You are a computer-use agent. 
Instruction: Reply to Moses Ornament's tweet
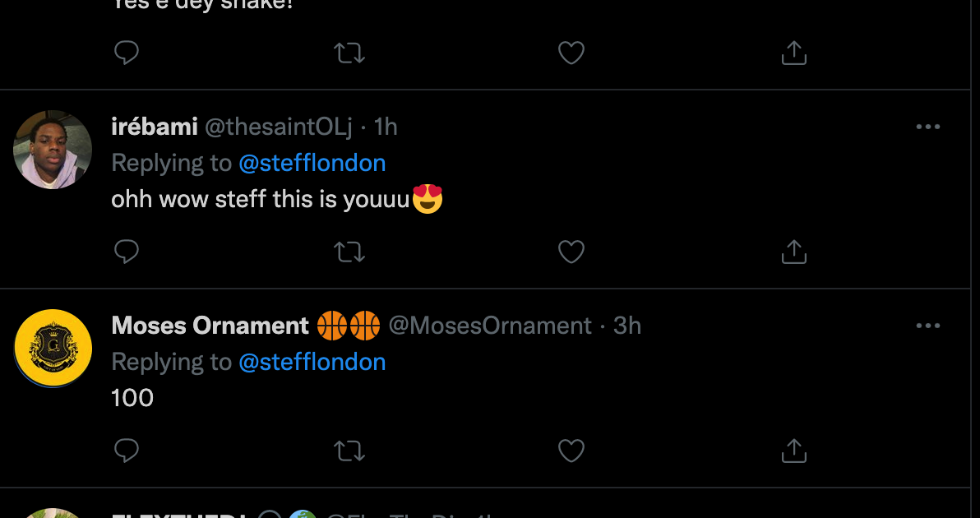pyautogui.click(x=126, y=451)
